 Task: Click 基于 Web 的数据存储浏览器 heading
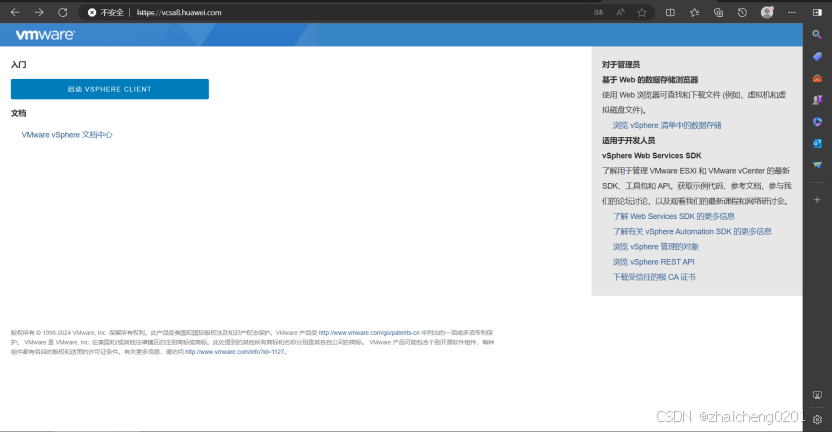tap(650, 80)
